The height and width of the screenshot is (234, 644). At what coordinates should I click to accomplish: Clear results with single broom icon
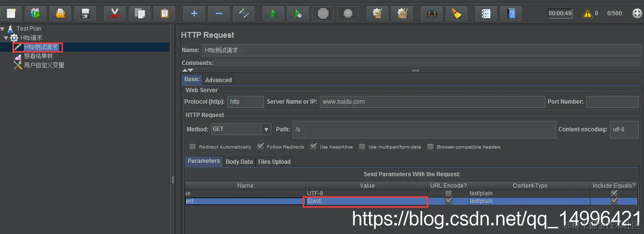377,13
